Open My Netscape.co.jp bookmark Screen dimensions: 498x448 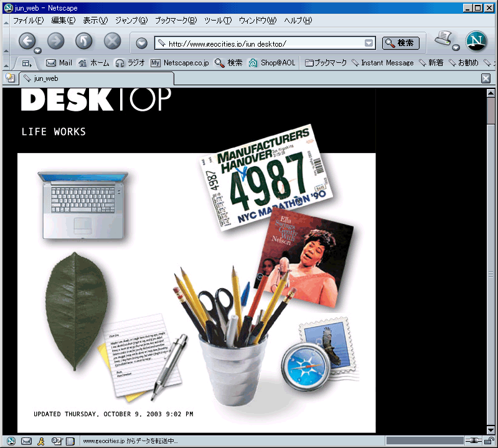[180, 63]
